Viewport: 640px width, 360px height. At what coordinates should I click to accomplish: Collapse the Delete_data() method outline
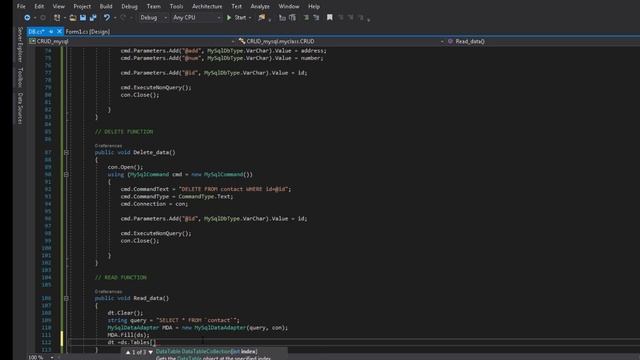pyautogui.click(x=66, y=153)
